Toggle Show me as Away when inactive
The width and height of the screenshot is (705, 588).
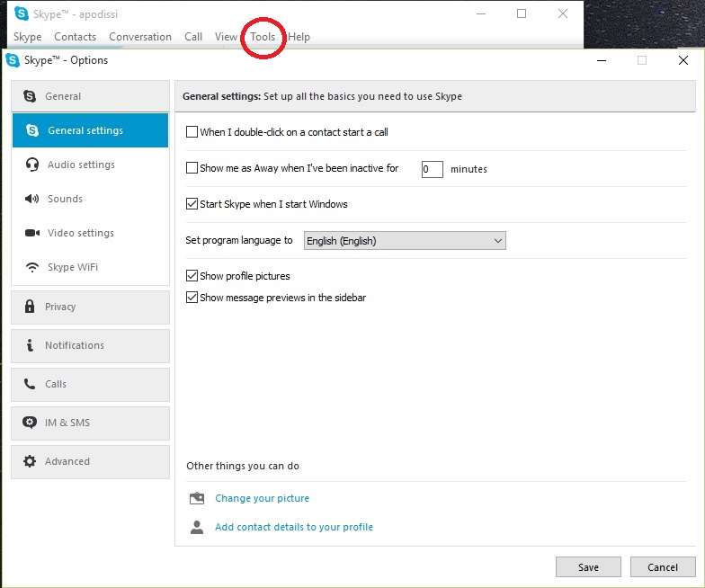coord(192,167)
